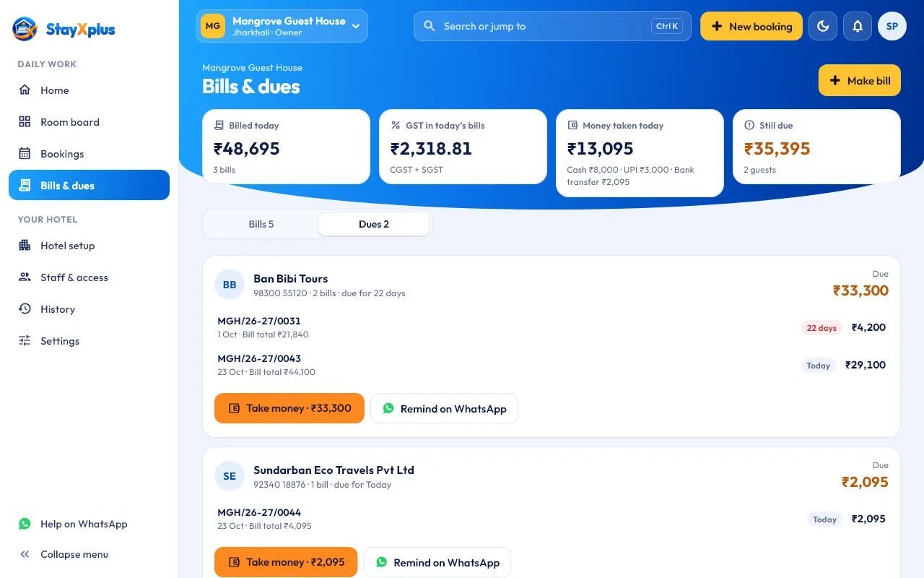Toggle dark mode with moon icon
924x578 pixels.
(823, 26)
